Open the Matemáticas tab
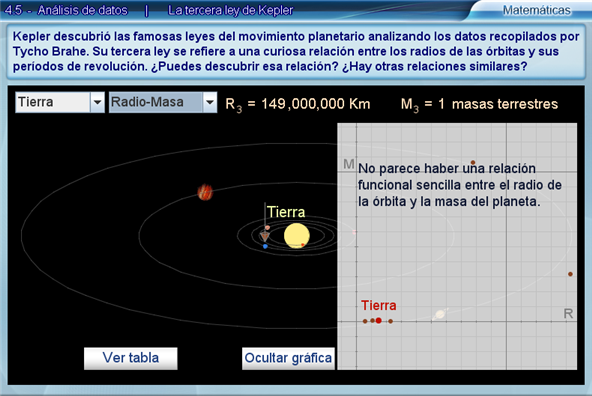 pos(536,10)
